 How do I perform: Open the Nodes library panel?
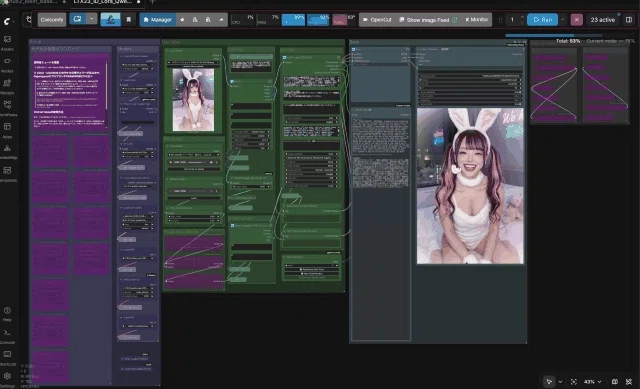(7, 64)
